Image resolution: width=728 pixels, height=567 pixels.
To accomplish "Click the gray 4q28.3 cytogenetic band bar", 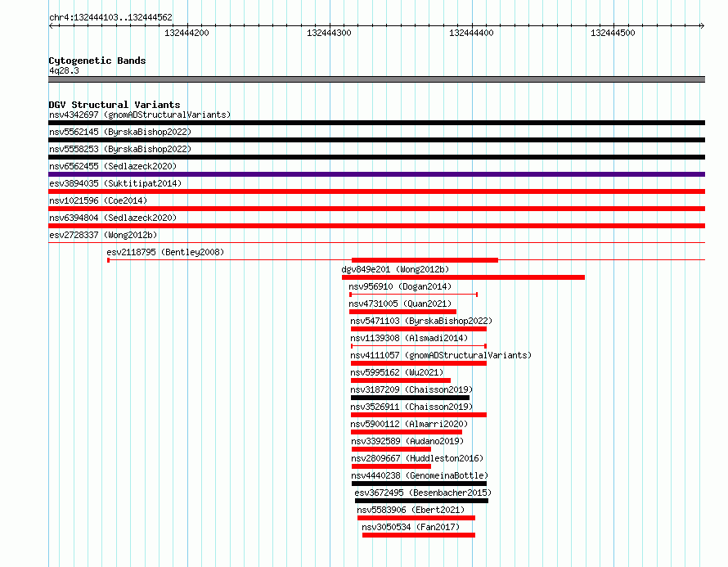I will pyautogui.click(x=376, y=79).
